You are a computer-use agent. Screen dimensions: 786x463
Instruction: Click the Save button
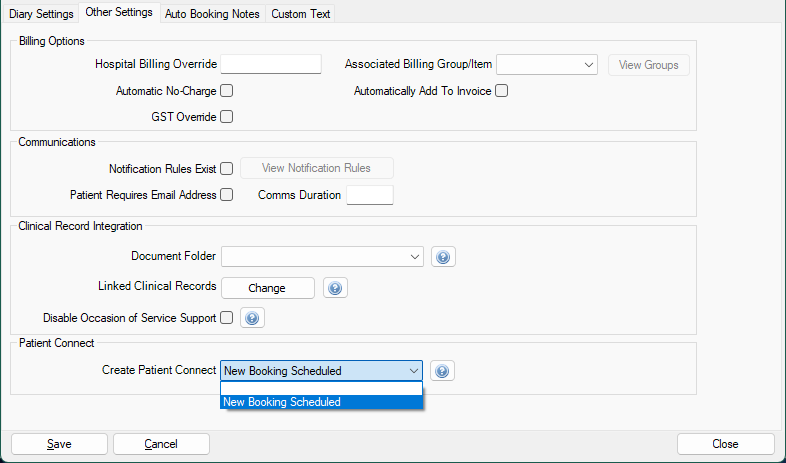pos(59,444)
